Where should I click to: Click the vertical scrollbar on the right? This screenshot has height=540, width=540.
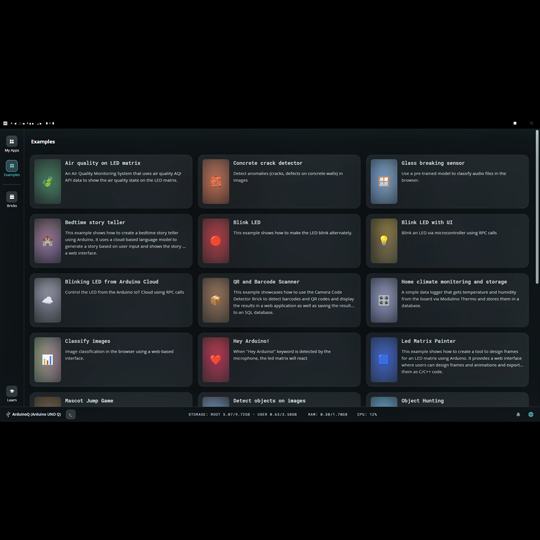coord(537,207)
